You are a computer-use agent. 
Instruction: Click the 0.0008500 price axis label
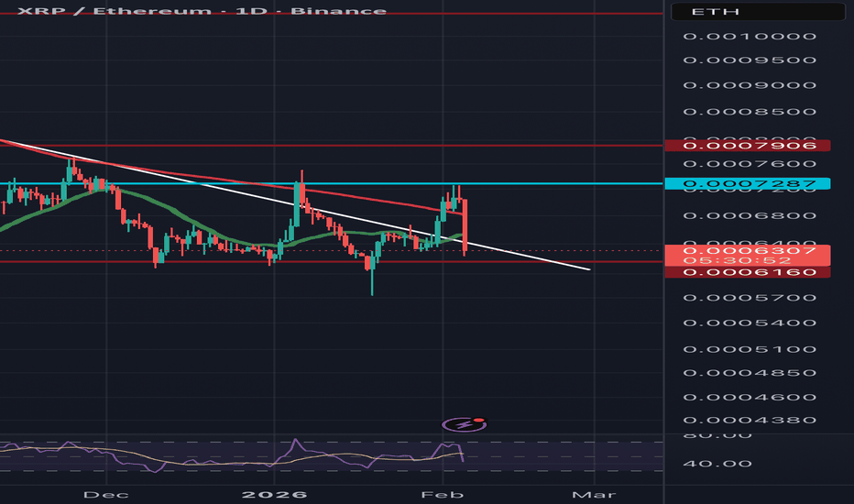(750, 112)
